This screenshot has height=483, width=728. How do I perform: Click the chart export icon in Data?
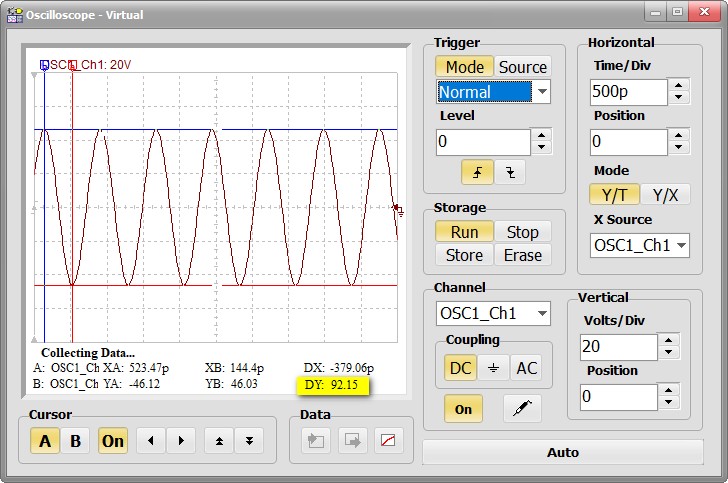(387, 441)
